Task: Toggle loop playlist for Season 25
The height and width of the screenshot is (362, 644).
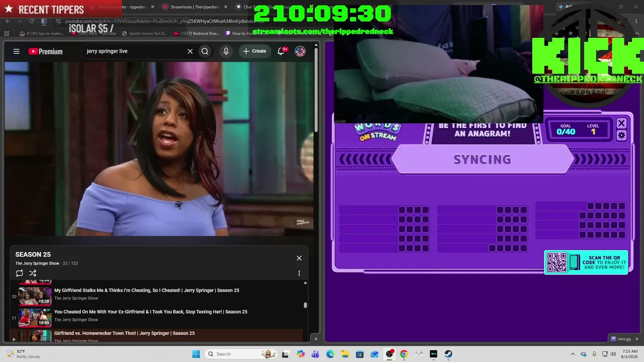Action: (x=19, y=273)
